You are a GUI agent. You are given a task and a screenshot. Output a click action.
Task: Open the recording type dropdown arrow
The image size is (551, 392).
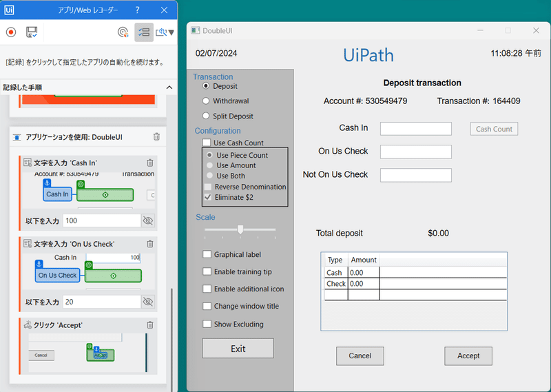click(x=171, y=32)
